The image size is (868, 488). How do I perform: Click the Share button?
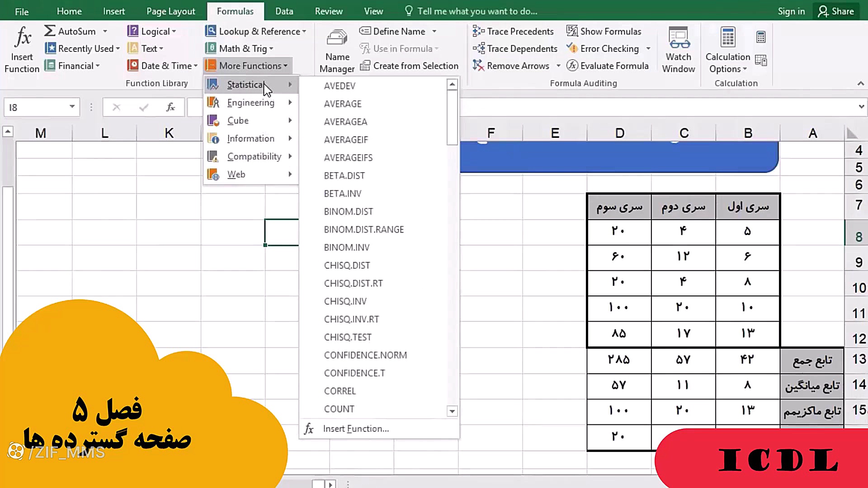click(836, 11)
